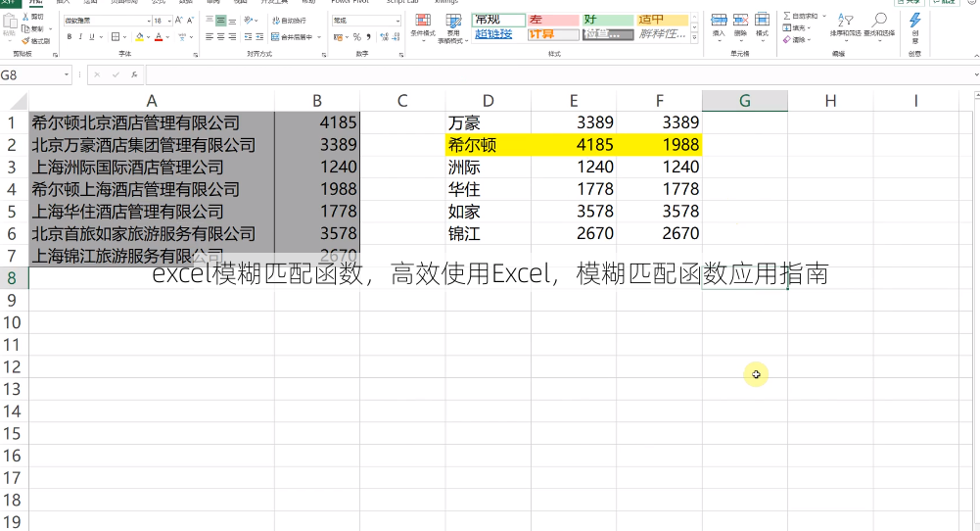Click Wrap Text (自动换行)

289,21
